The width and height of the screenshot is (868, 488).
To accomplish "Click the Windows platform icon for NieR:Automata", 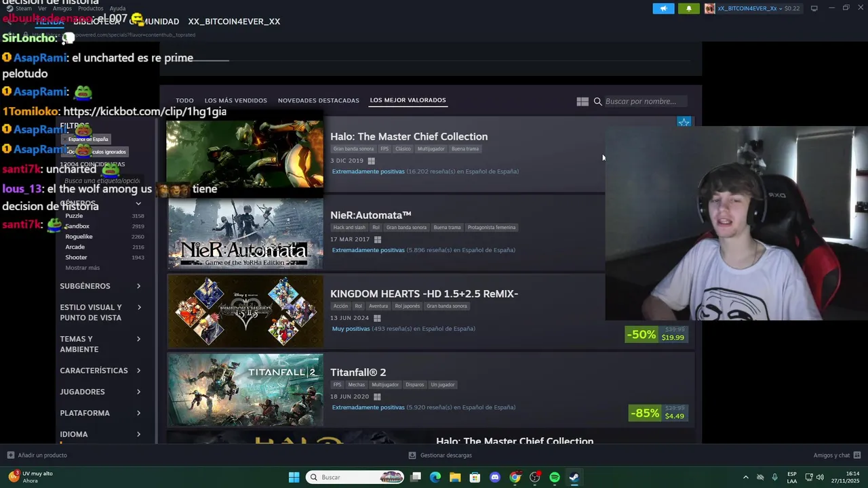I will click(378, 239).
